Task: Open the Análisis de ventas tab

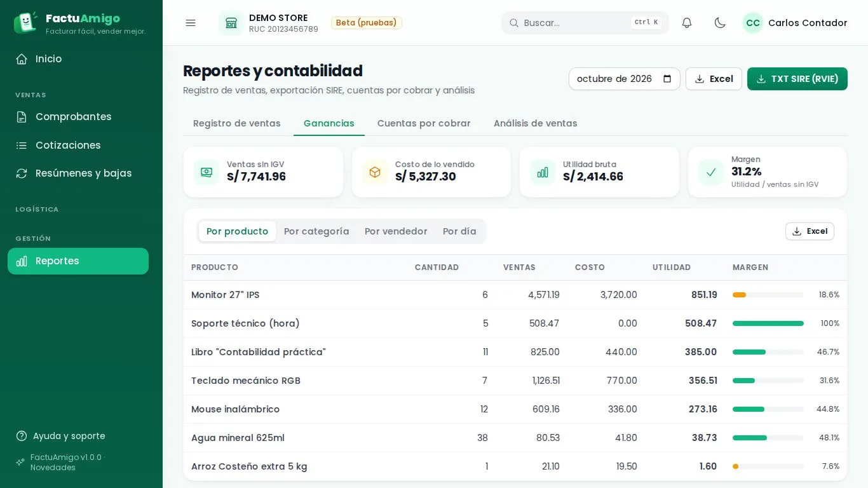Action: [x=536, y=123]
